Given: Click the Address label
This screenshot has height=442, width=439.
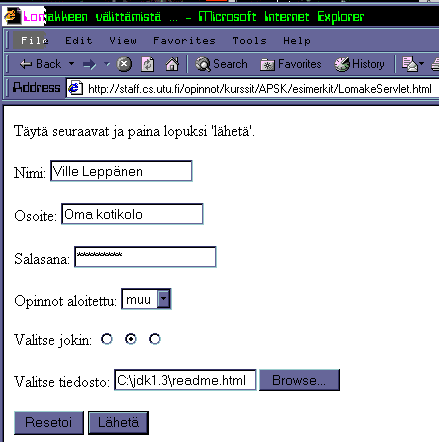Looking at the screenshot, I should click(36, 88).
